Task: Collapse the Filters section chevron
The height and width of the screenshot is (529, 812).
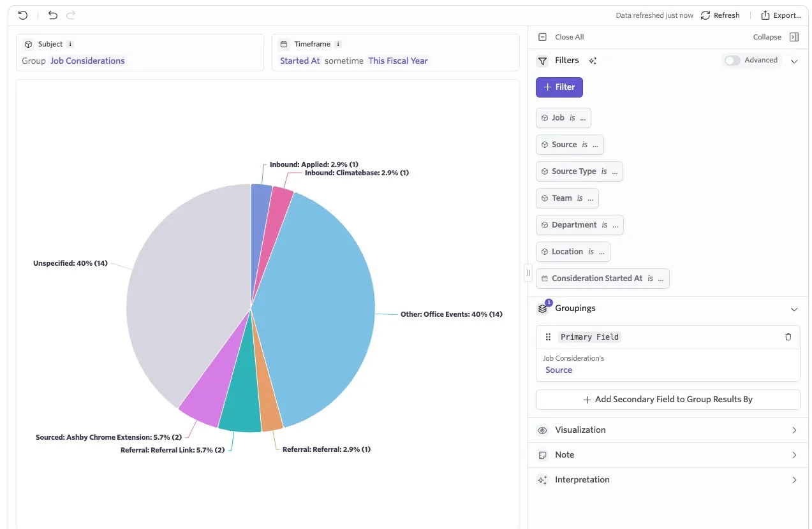Action: coord(794,61)
